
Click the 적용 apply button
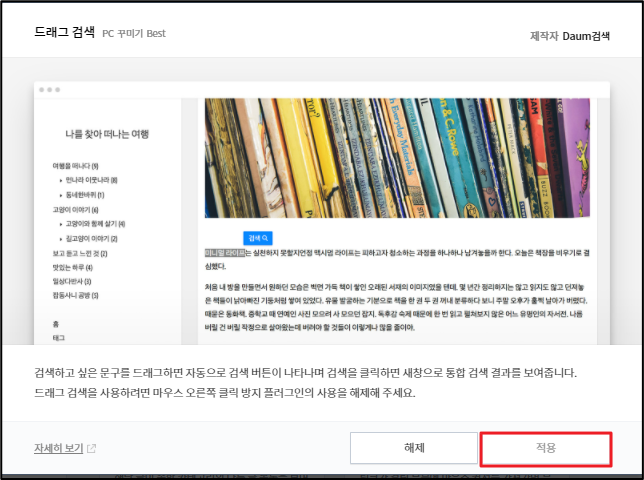pyautogui.click(x=545, y=448)
